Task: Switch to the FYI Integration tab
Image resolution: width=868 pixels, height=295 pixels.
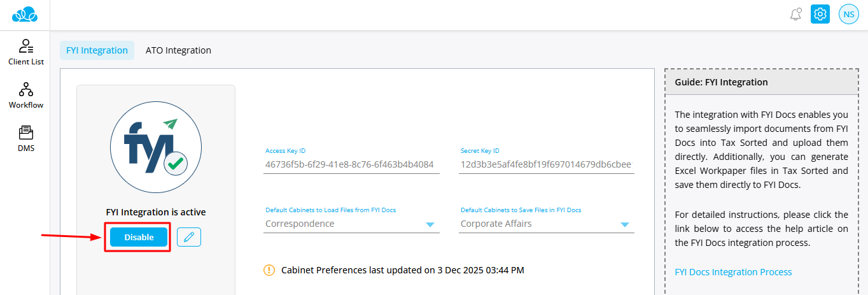Action: tap(97, 50)
